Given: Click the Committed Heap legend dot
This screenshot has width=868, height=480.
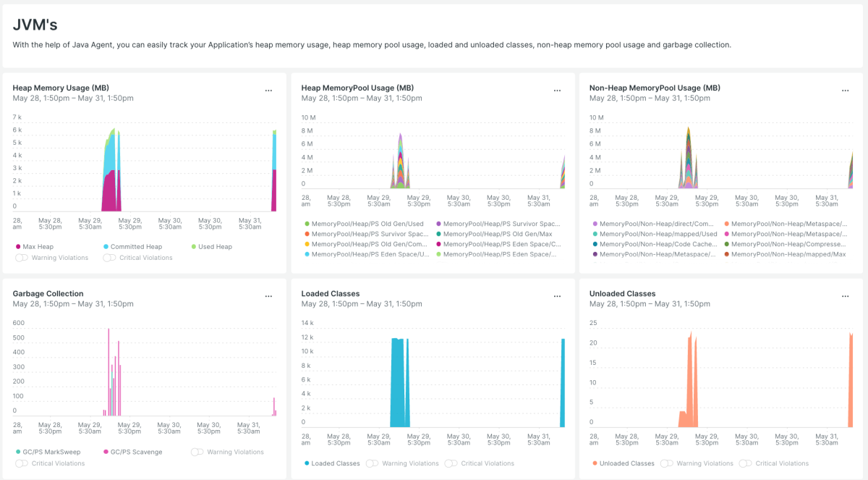Looking at the screenshot, I should click(x=106, y=247).
